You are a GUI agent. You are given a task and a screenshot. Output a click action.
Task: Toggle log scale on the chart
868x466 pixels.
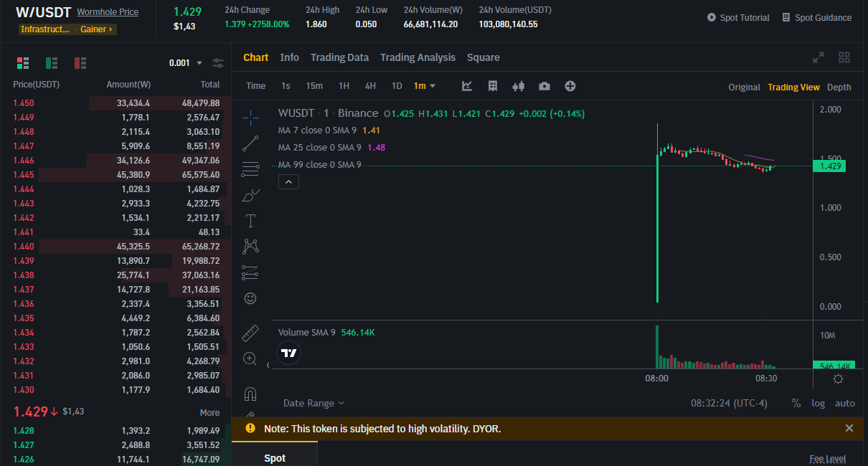coord(819,403)
